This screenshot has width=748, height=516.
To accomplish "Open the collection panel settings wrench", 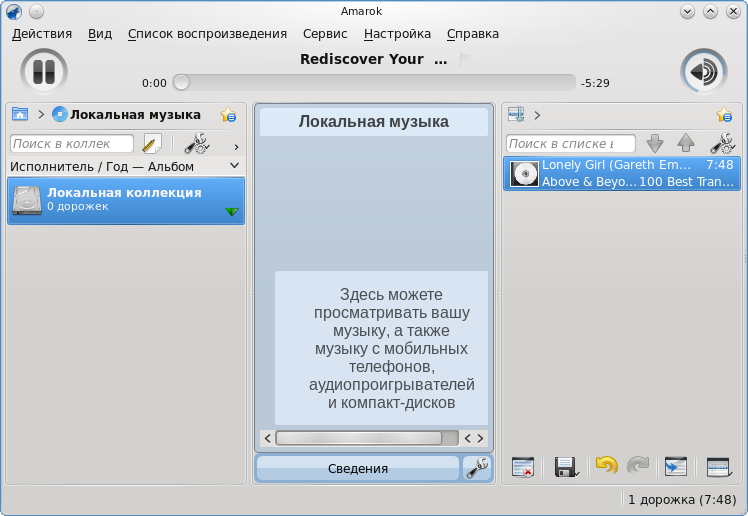I will [196, 144].
